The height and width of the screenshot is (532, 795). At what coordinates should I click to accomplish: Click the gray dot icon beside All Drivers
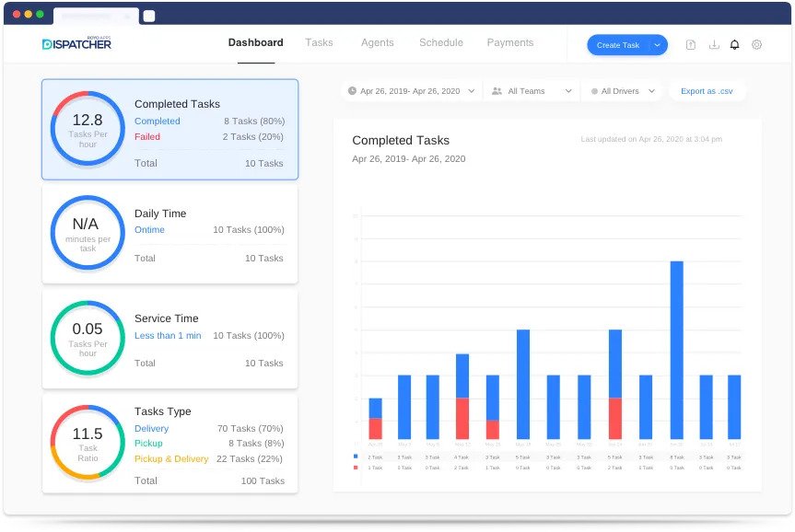pos(594,91)
